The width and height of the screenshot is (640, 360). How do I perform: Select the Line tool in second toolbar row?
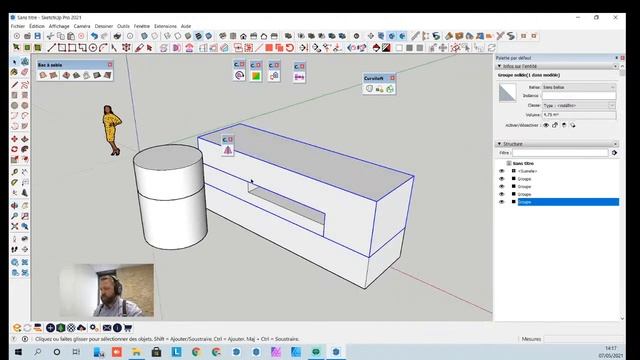click(51, 48)
